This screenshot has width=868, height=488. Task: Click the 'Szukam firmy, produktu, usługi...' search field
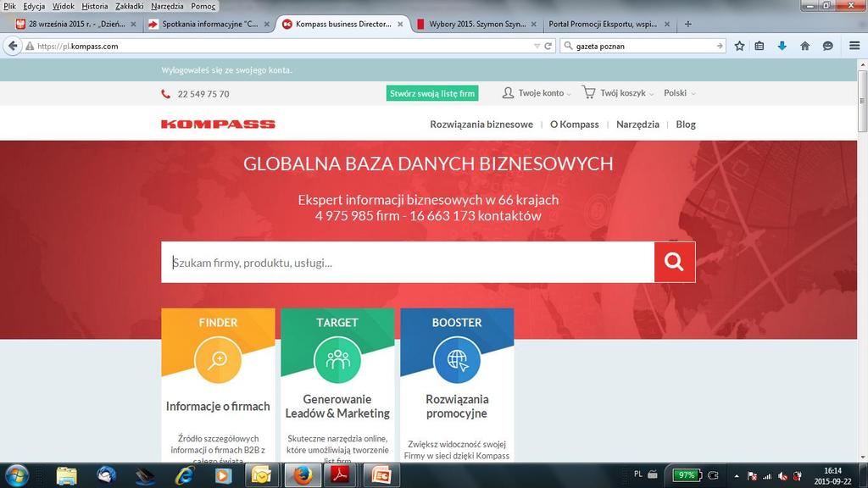tap(408, 263)
